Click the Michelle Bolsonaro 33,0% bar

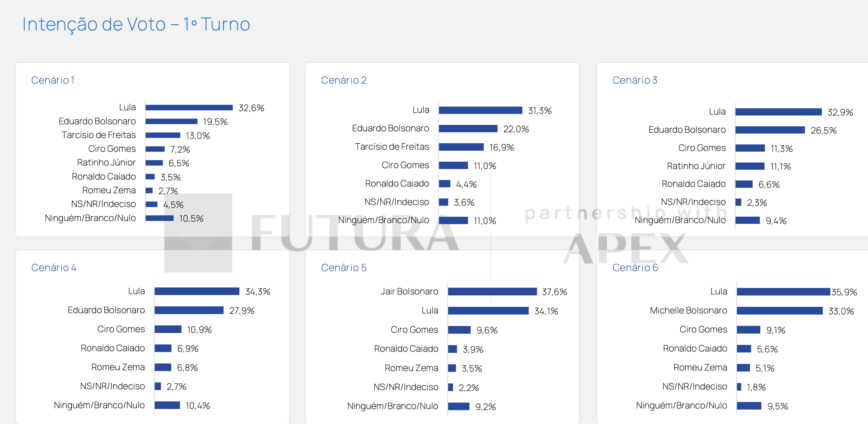[779, 311]
